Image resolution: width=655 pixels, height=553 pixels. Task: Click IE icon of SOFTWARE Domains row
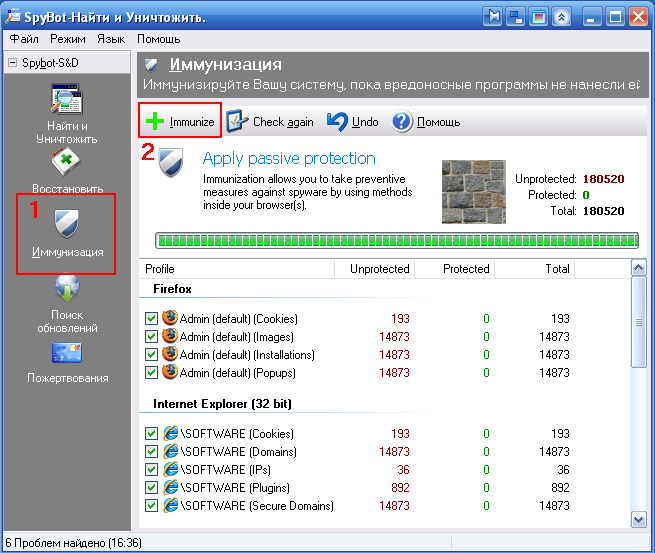coord(170,451)
